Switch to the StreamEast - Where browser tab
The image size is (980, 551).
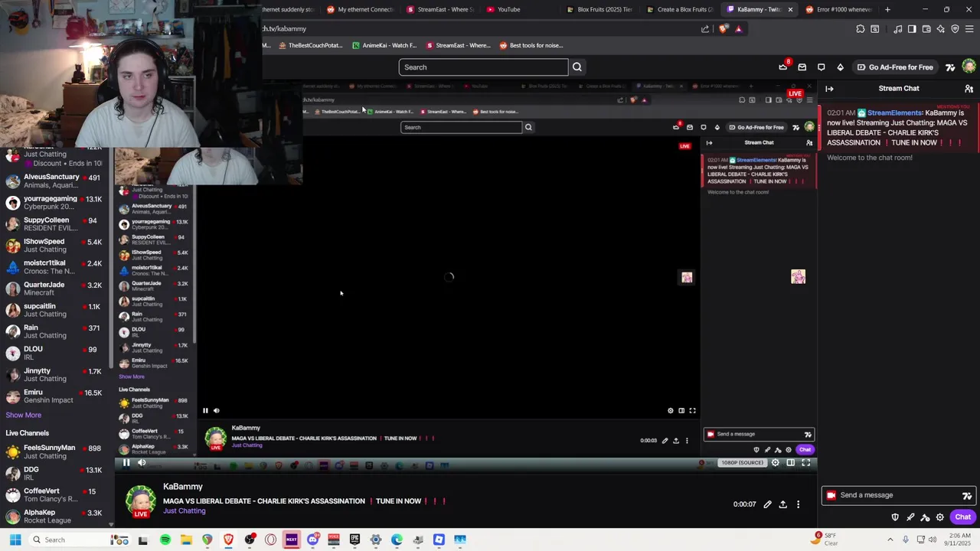coord(440,9)
